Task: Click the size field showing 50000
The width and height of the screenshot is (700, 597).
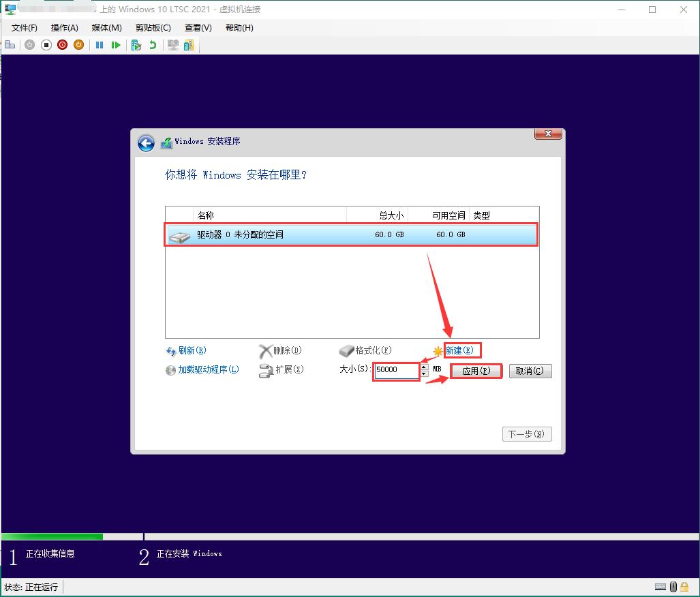Action: tap(397, 370)
